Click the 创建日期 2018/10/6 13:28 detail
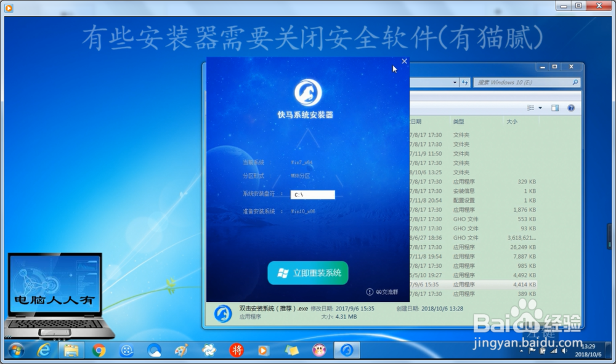 click(x=430, y=309)
